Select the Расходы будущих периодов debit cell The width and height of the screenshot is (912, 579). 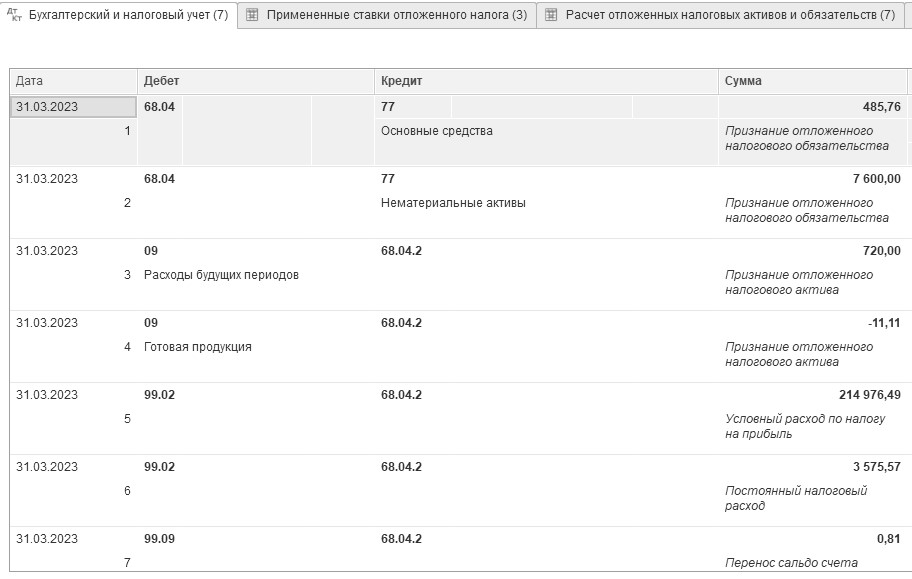pos(221,275)
